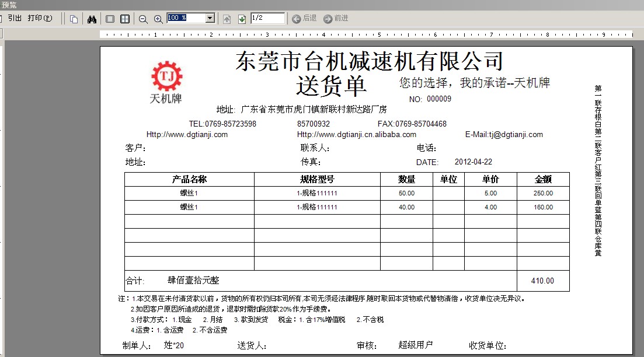Click the 超级用户 reviewer name
The image size is (644, 357).
point(415,345)
